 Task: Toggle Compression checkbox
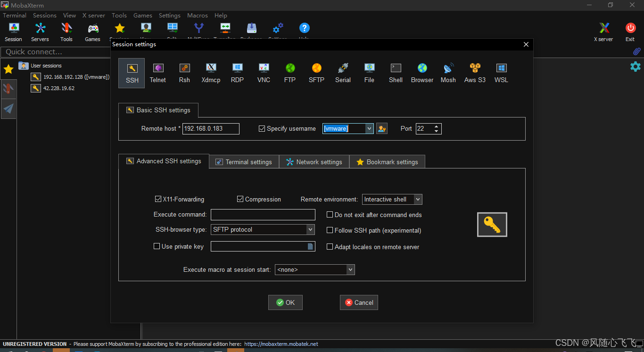click(240, 199)
